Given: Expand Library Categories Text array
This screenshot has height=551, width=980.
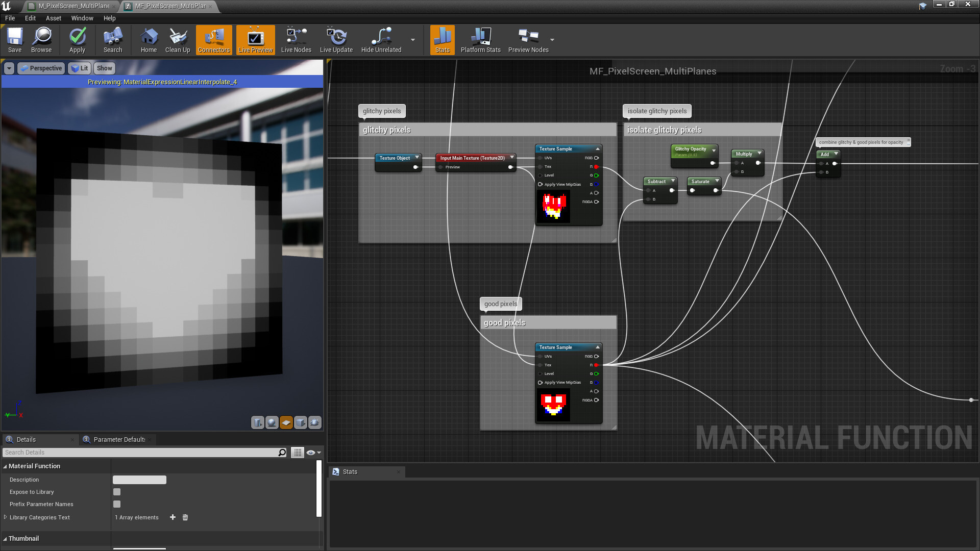Looking at the screenshot, I should click(x=5, y=517).
